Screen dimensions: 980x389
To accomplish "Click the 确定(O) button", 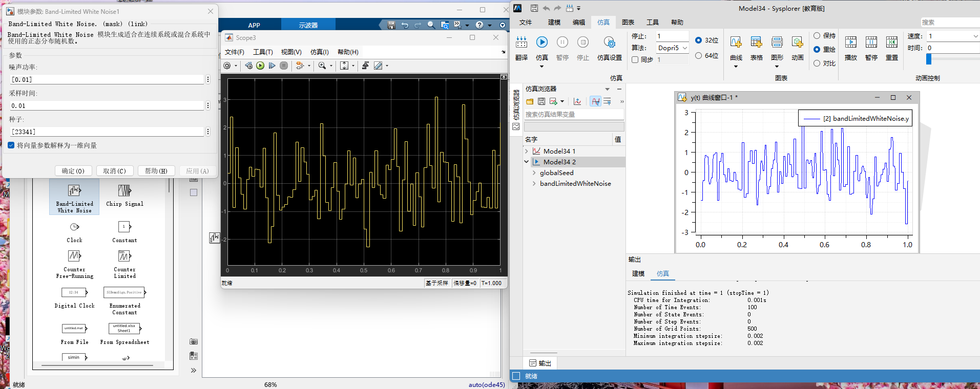I will coord(73,171).
